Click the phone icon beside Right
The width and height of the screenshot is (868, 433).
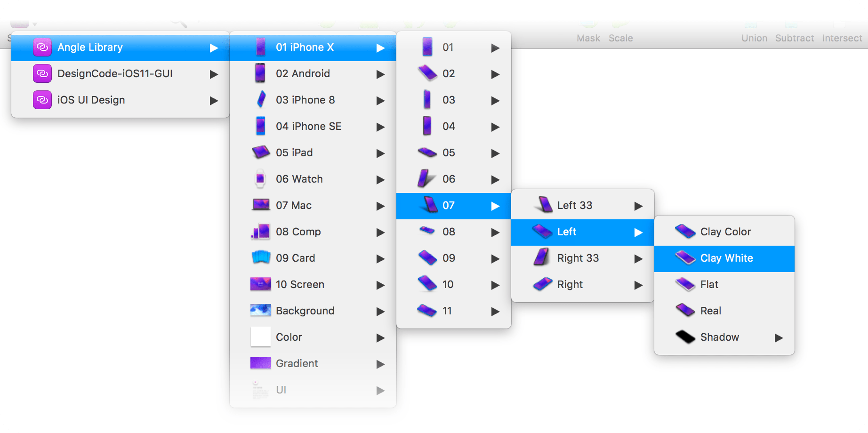click(x=542, y=284)
